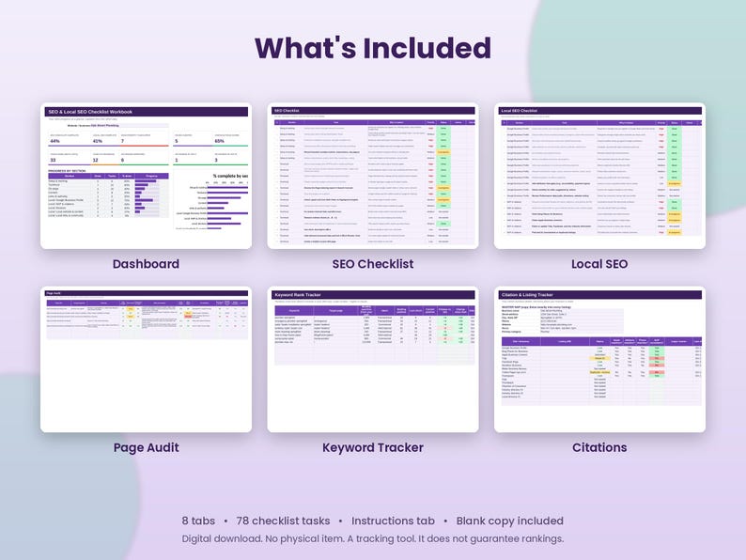Open the Dashboard preview thumbnail
This screenshot has height=560, width=746.
tap(146, 176)
